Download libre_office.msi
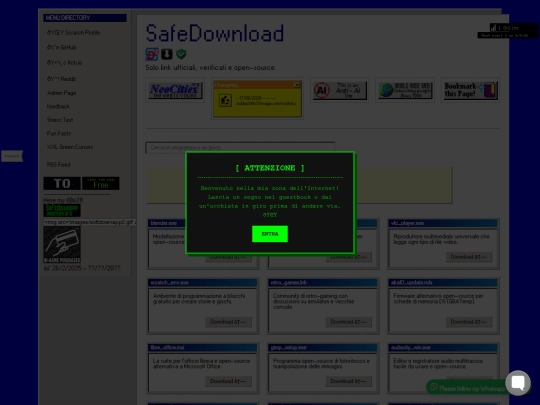 coord(228,381)
